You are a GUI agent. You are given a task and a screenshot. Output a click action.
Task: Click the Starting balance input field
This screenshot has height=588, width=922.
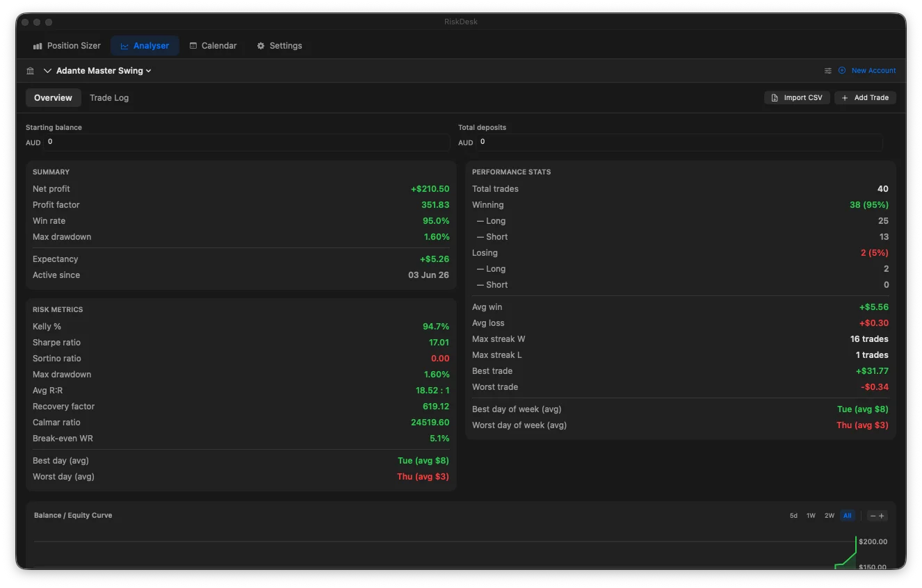247,142
